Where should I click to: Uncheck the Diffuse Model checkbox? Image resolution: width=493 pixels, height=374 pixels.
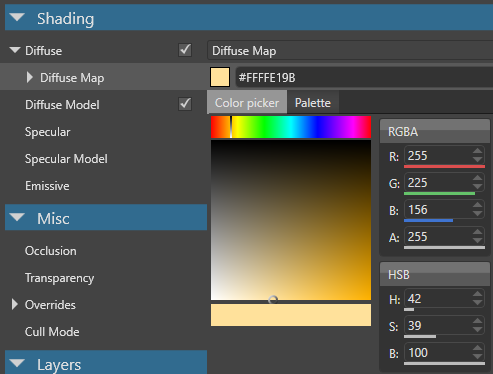click(x=185, y=104)
